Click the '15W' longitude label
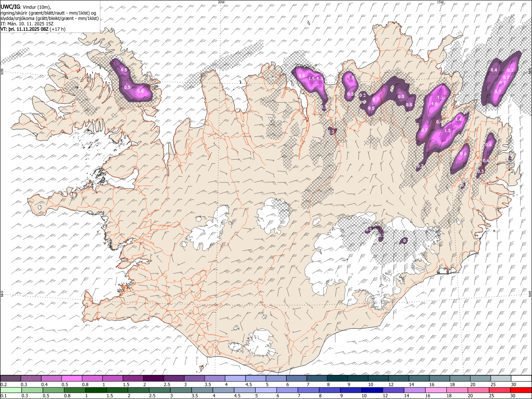 coord(440,2)
